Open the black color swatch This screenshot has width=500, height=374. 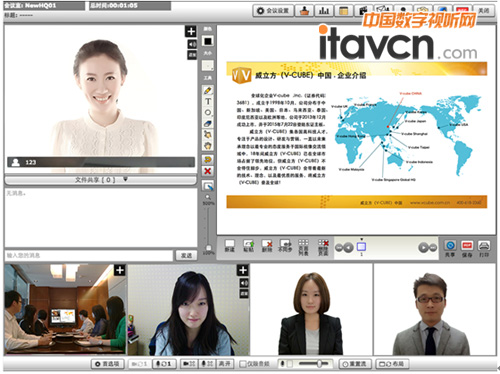tap(208, 41)
